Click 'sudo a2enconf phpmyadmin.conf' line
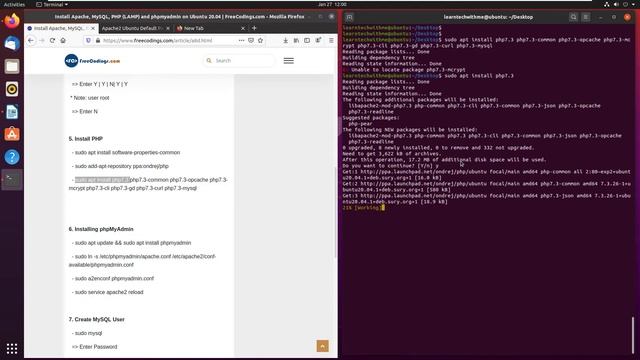Image resolution: width=640 pixels, height=360 pixels. click(x=113, y=278)
